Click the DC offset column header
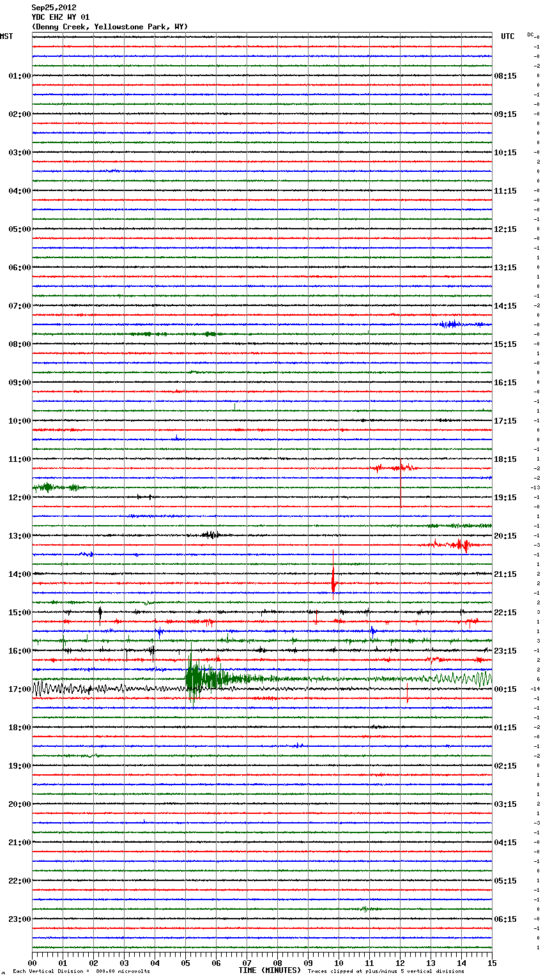The height and width of the screenshot is (980, 543). click(530, 34)
